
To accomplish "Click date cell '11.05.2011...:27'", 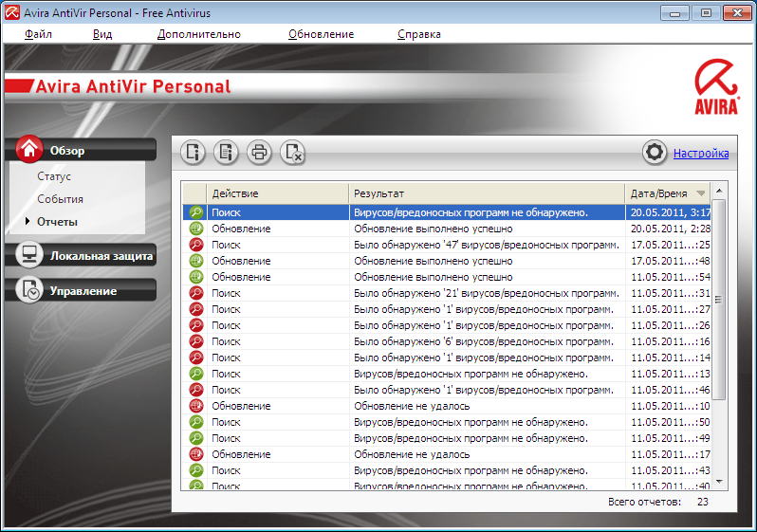I will [x=670, y=309].
